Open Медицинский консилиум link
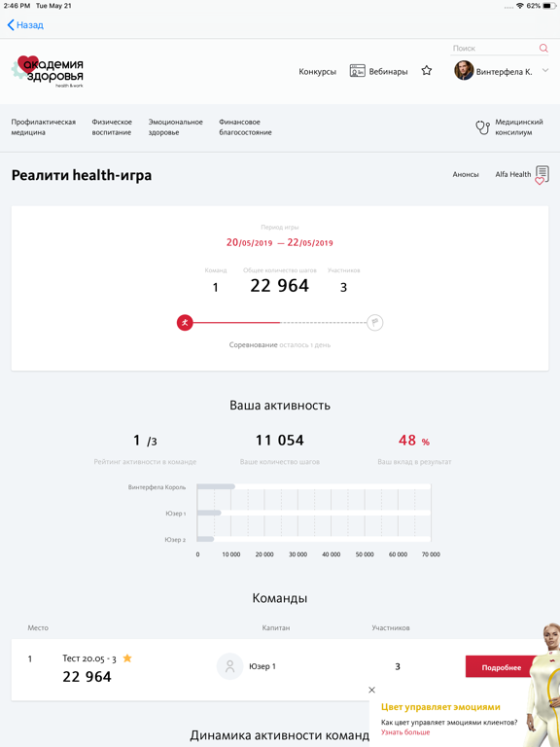This screenshot has height=747, width=560. [519, 127]
